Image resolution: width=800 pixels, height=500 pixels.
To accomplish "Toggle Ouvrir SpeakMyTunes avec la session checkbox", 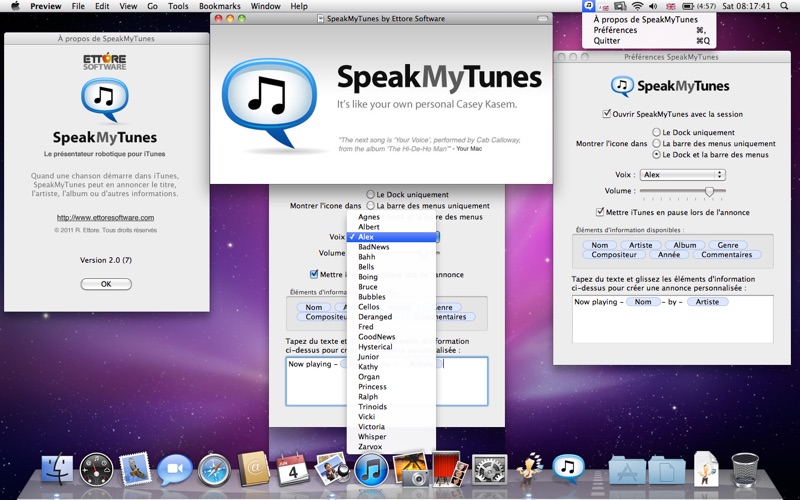I will point(607,114).
